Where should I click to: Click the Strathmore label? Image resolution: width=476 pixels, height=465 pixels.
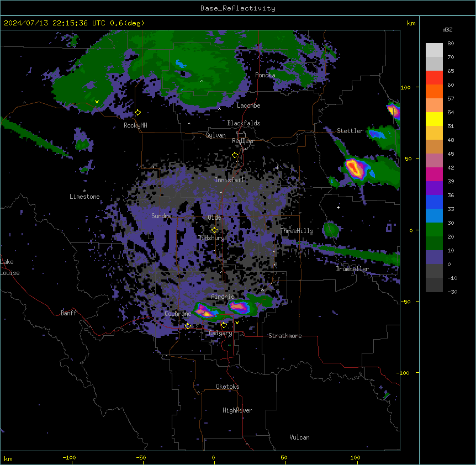point(285,336)
